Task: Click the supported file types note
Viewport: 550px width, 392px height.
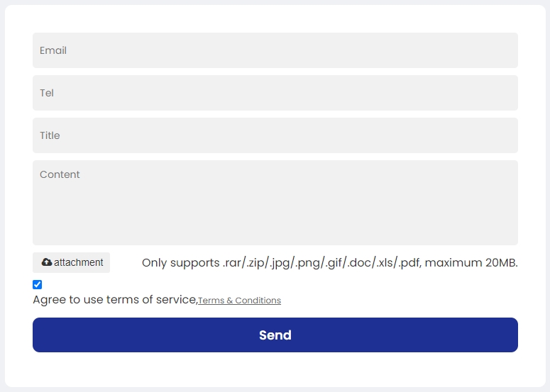Action: click(330, 263)
